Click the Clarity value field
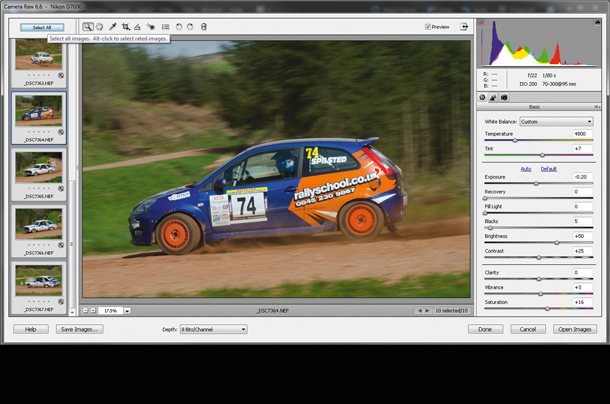610x404 pixels. point(583,272)
